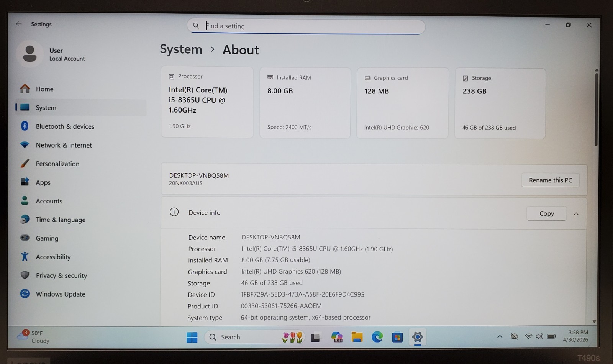This screenshot has width=613, height=364.
Task: Click the Device name value DESKTOP-VNBQ58M
Action: point(271,237)
